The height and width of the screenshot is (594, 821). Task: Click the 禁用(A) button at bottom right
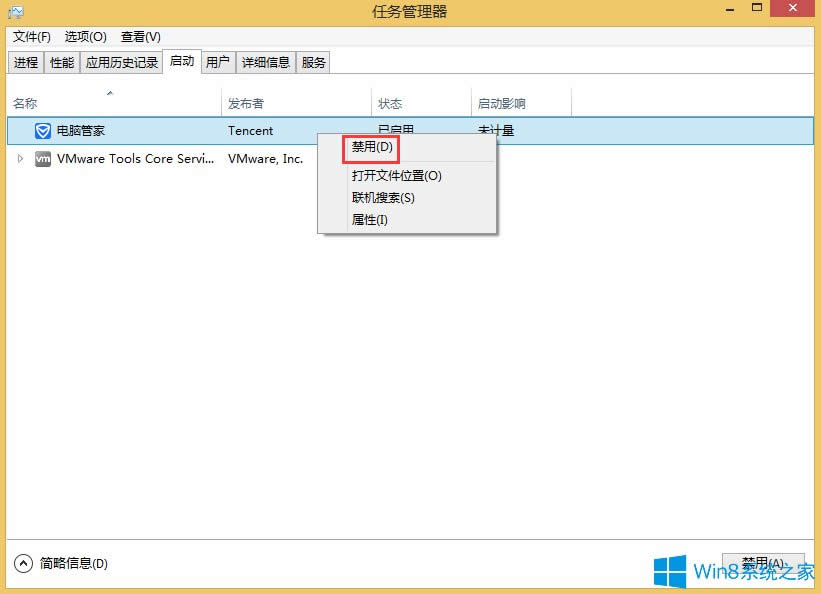coord(762,562)
